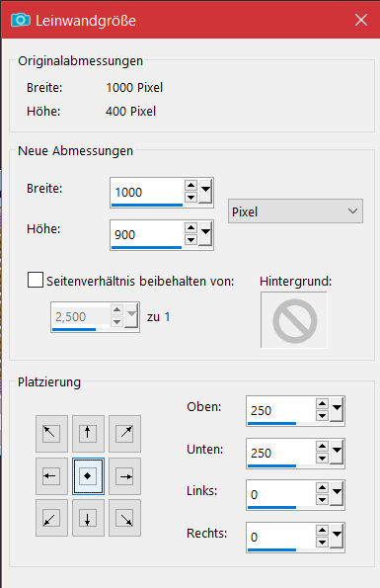Viewport: 380px width, 588px height.
Task: Expand the Oben value dropdown arrow
Action: [x=337, y=410]
